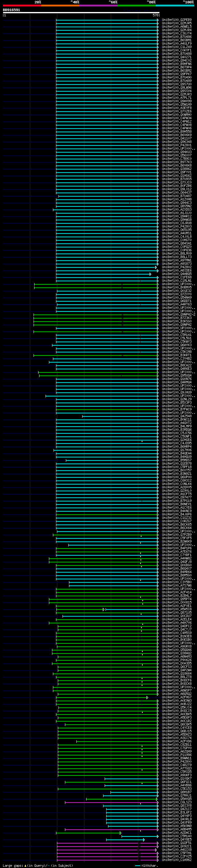Click the hit label UniRef100_C5E153
Viewport: 197px width, 868px height.
(177, 789)
